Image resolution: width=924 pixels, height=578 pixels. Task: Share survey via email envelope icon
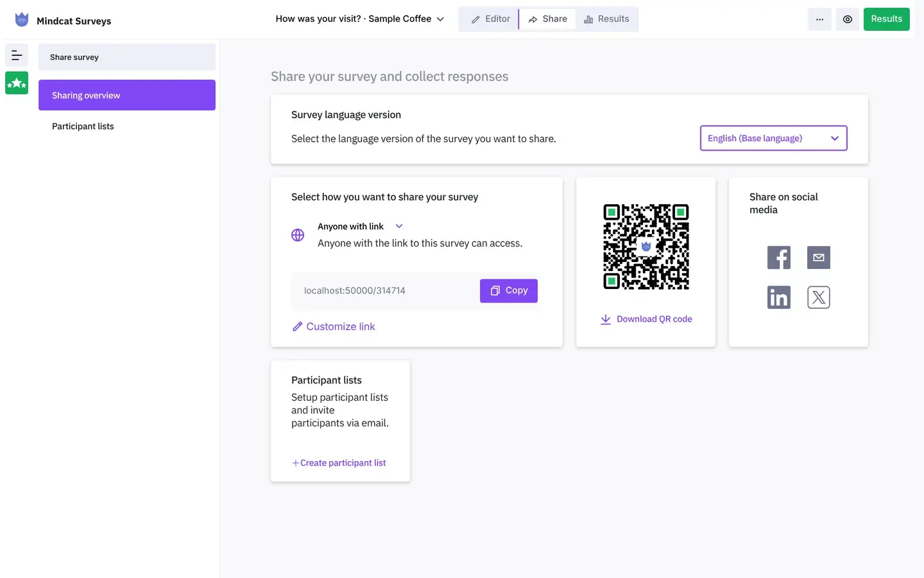818,258
